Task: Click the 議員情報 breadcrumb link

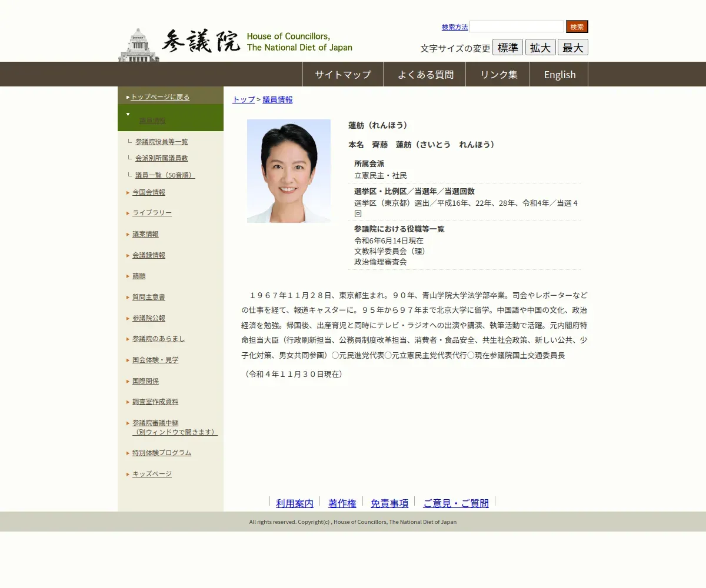Action: pos(277,99)
